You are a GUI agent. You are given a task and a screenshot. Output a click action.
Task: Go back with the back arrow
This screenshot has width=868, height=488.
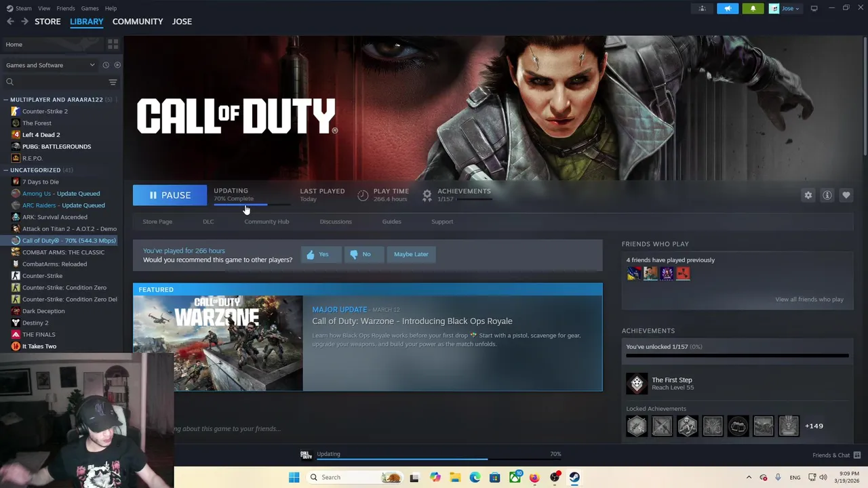[x=10, y=22]
